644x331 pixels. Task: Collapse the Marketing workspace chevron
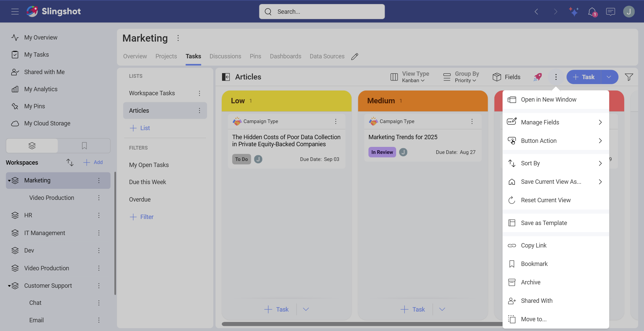9,180
